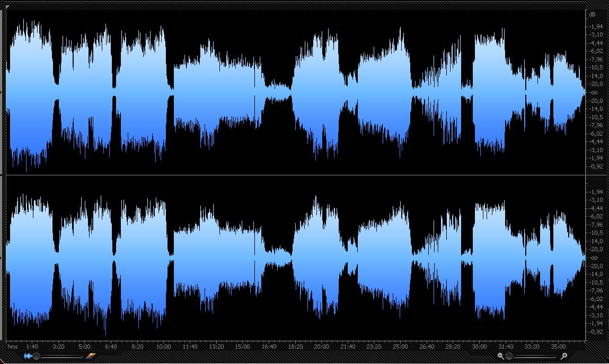Click the 16:40 mark on the time ruler

pos(269,347)
